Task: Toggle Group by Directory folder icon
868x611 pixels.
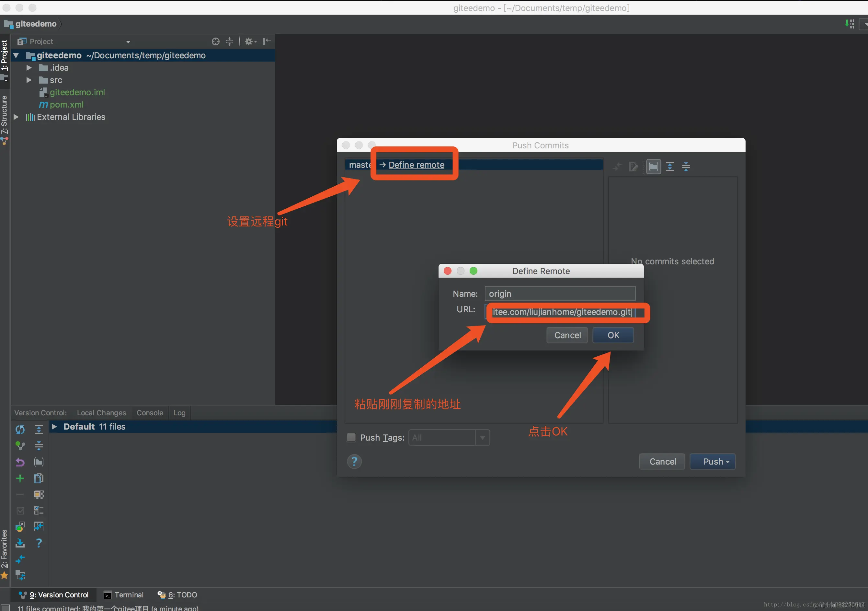Action: point(39,462)
